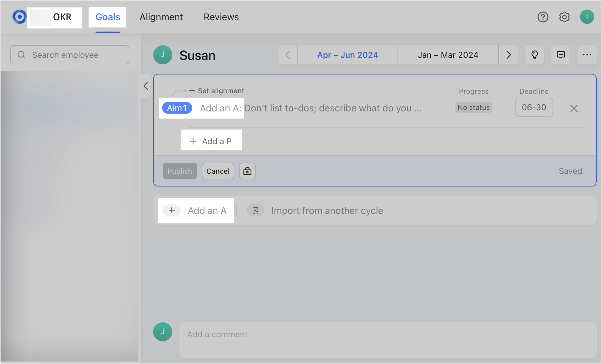Click the import from another cycle icon
Viewport: 602px width, 364px height.
[x=255, y=211]
